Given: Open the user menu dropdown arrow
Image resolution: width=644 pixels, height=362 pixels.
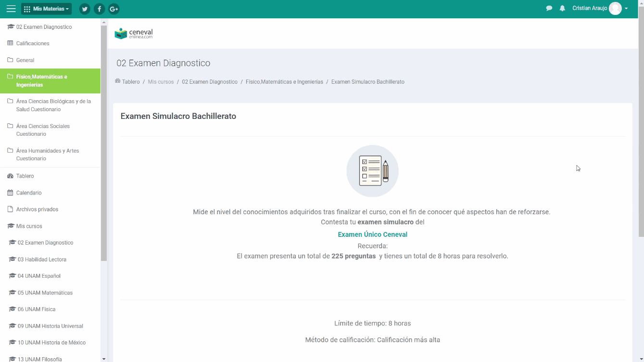Looking at the screenshot, I should click(626, 9).
